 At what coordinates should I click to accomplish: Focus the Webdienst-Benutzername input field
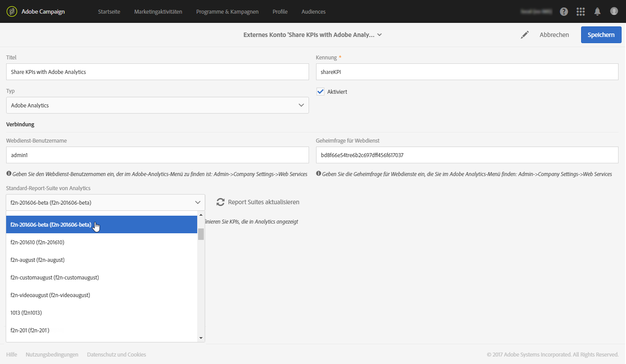(158, 155)
